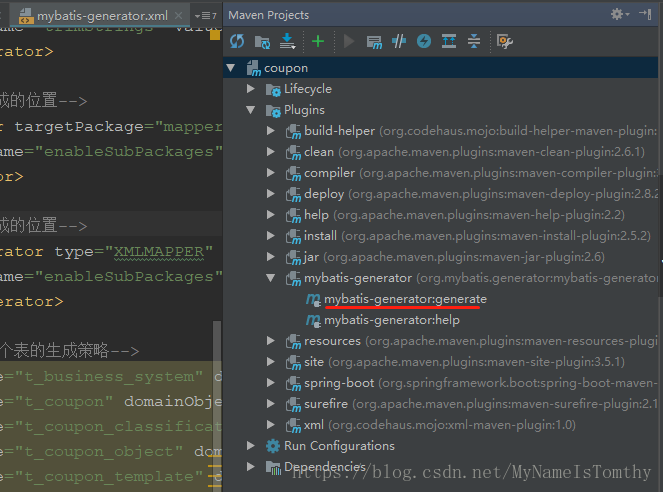Select the mybatis-generator.xml editor tab

(101, 16)
